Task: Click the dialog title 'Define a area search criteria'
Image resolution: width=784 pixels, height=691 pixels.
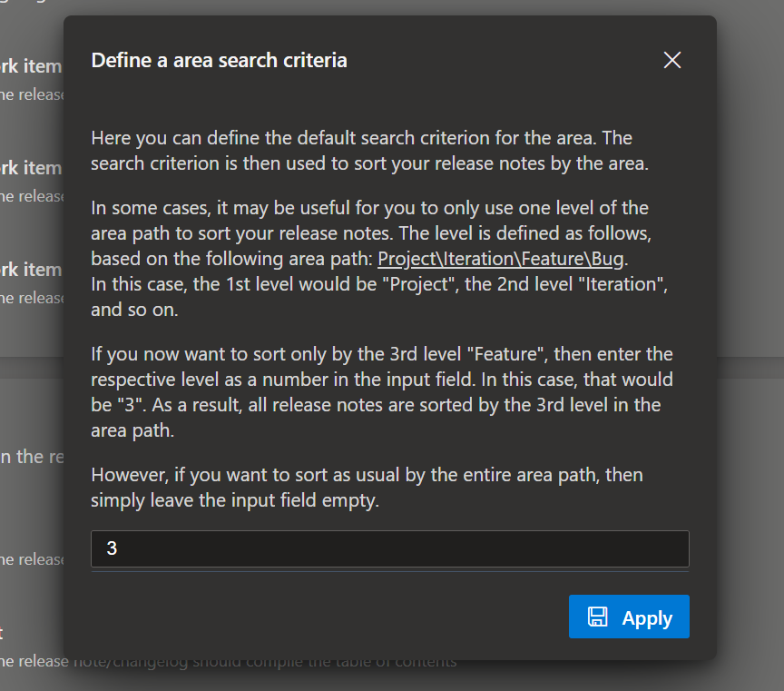Action: pyautogui.click(x=219, y=61)
